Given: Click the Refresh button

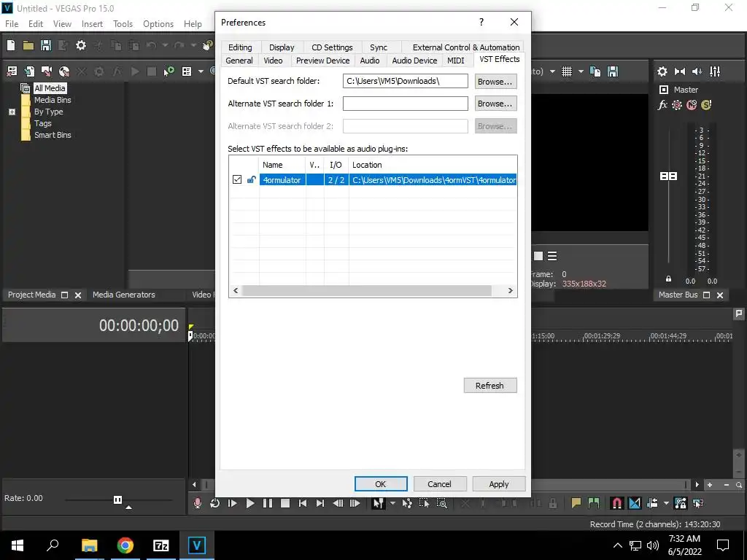Looking at the screenshot, I should click(x=489, y=385).
